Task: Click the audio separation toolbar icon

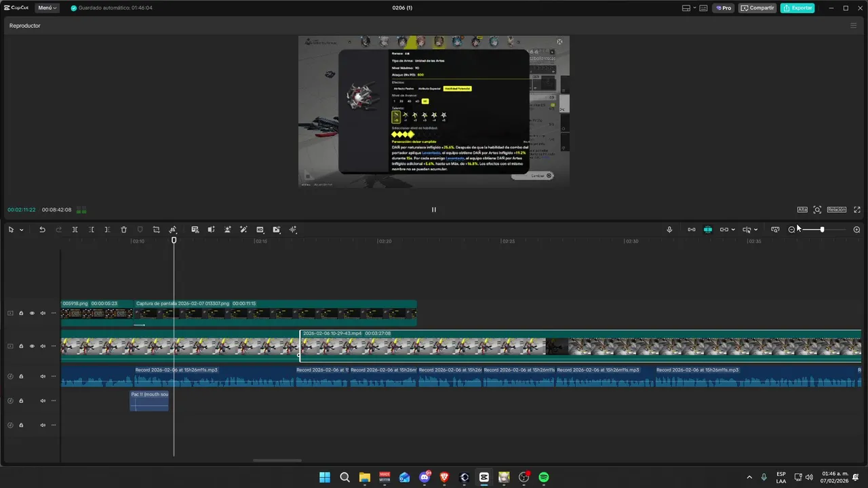Action: (x=211, y=230)
